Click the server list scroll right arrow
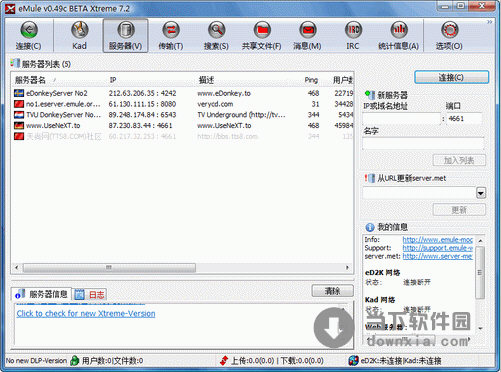The width and height of the screenshot is (501, 372). (348, 267)
